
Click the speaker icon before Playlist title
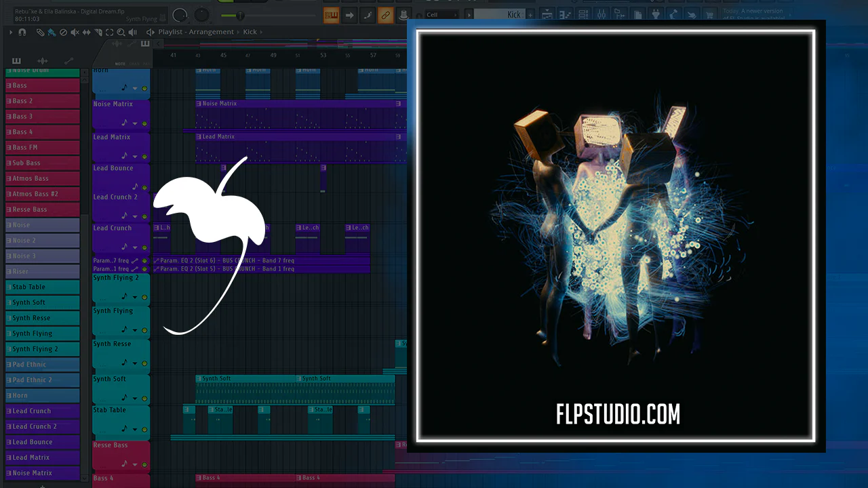click(x=150, y=32)
